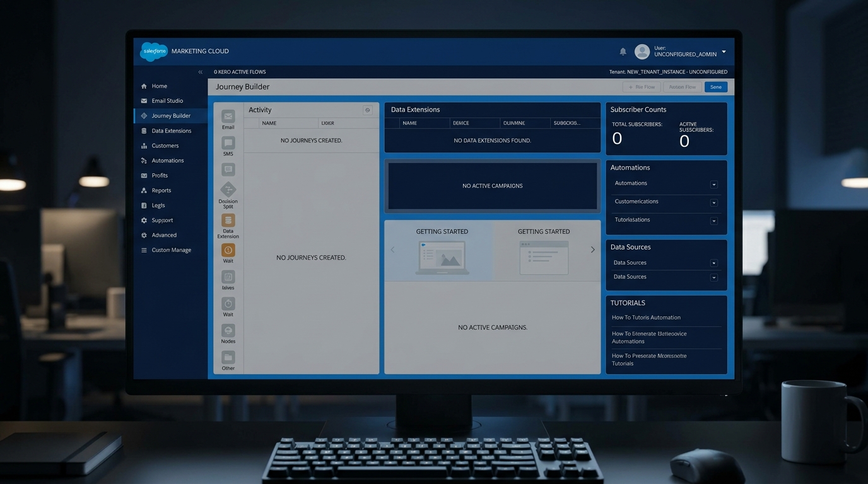The height and width of the screenshot is (484, 868).
Task: Go to Data Extensions in sidebar
Action: click(x=171, y=131)
